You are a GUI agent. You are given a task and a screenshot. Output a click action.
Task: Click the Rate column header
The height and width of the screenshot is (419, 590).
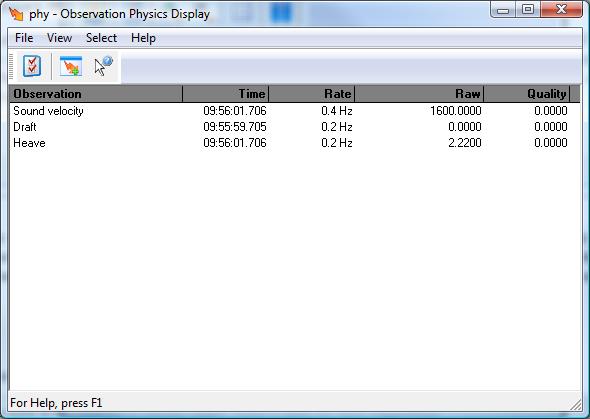[312, 94]
